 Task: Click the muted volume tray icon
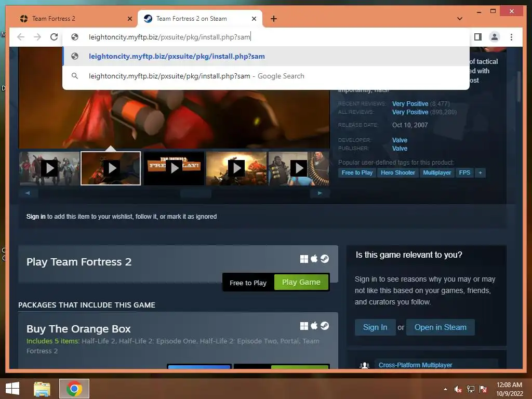tap(458, 389)
